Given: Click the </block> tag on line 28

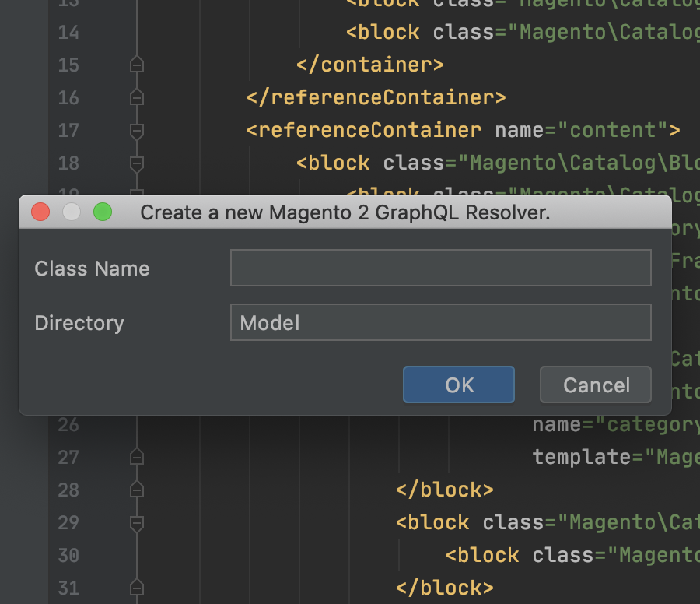Looking at the screenshot, I should [445, 490].
